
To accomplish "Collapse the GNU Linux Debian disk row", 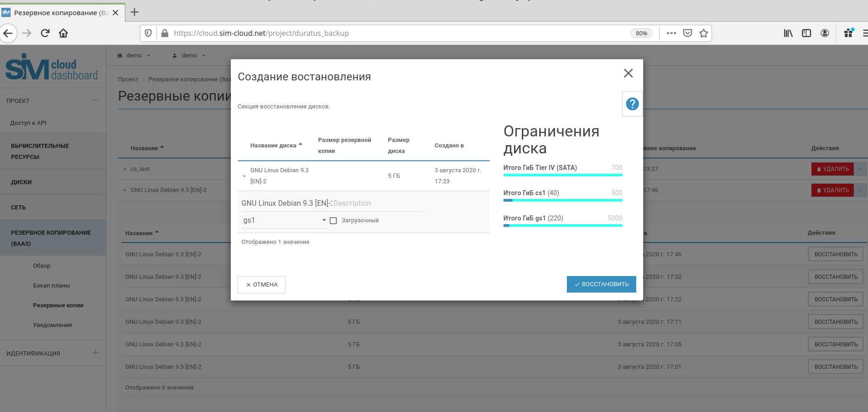I will point(244,176).
